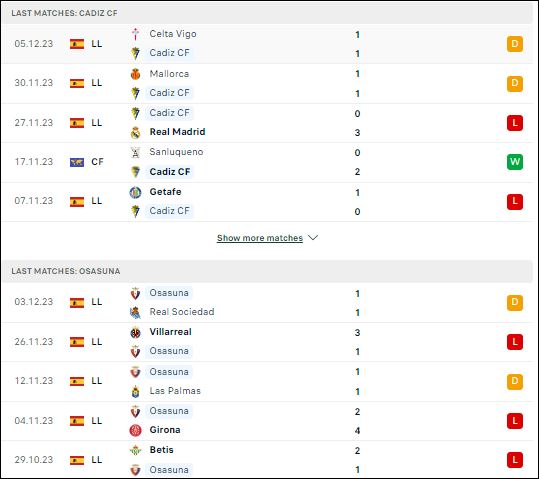This screenshot has height=479, width=539.
Task: Click the green W badge for Sanluqueno match
Action: 515,162
